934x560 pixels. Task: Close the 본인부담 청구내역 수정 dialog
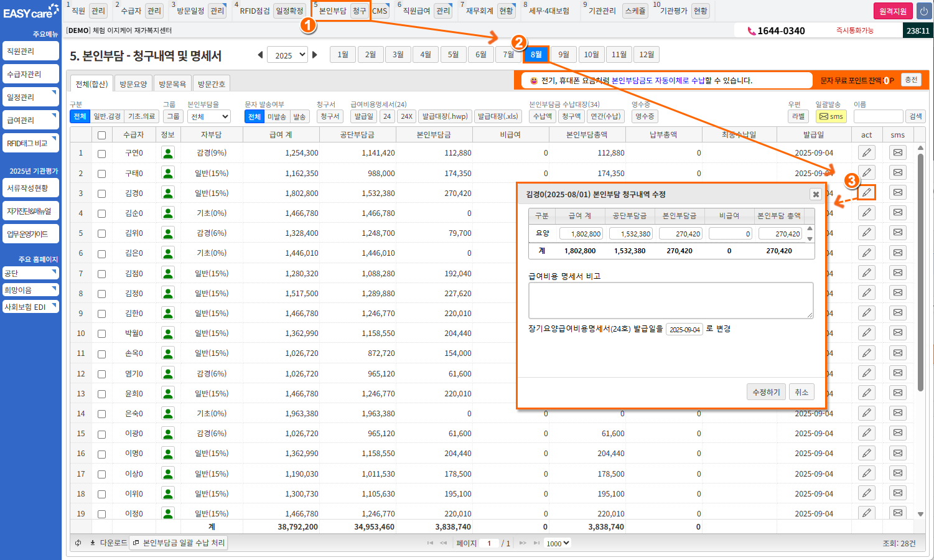[x=815, y=194]
